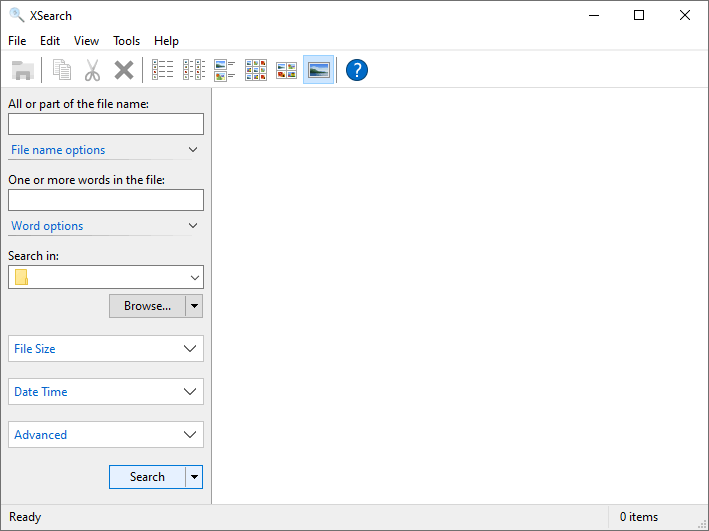
Task: Focus the words in the file input field
Action: [106, 200]
